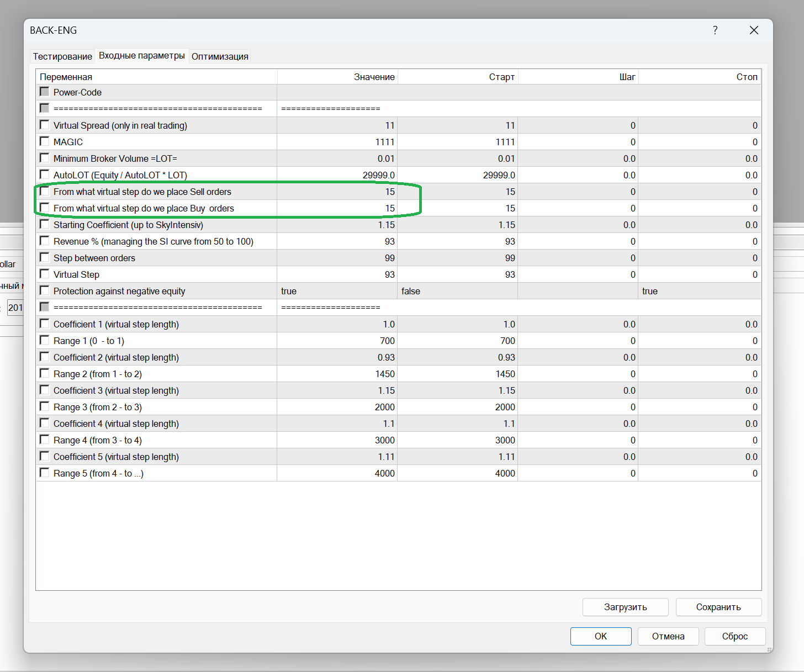Enable checkbox for Range 1 parameter
The height and width of the screenshot is (672, 804).
click(x=45, y=340)
